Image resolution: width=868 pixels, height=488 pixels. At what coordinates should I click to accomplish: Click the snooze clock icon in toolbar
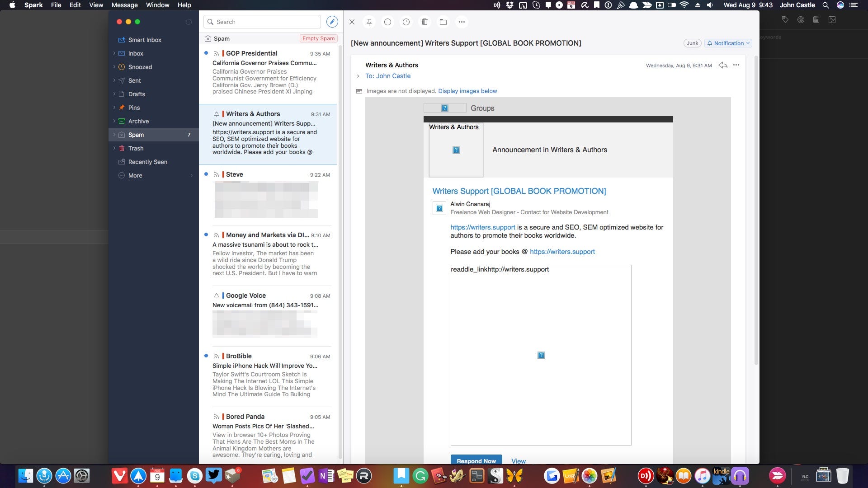406,22
